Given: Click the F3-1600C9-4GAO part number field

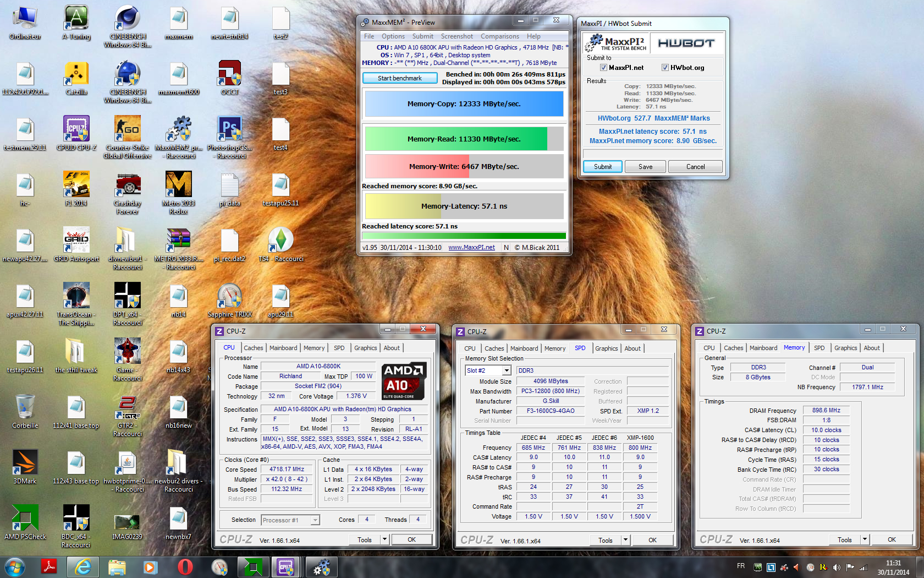Looking at the screenshot, I should point(551,411).
